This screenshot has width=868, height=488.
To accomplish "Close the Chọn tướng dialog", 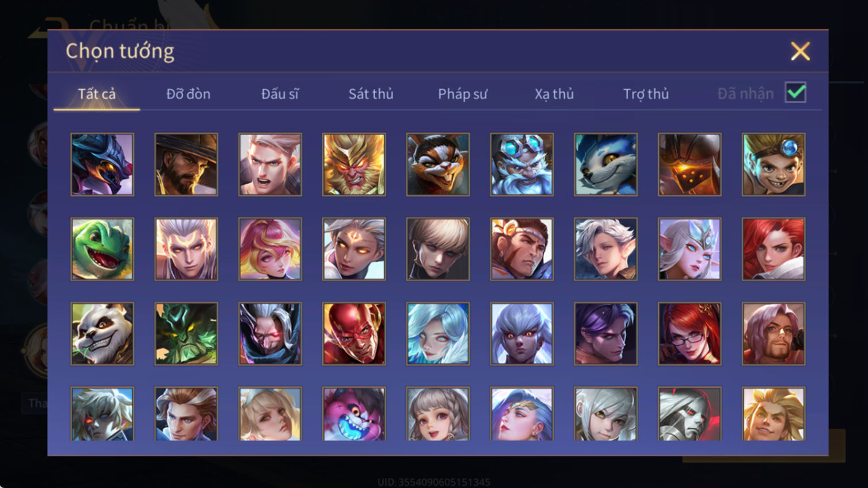I will pos(800,52).
